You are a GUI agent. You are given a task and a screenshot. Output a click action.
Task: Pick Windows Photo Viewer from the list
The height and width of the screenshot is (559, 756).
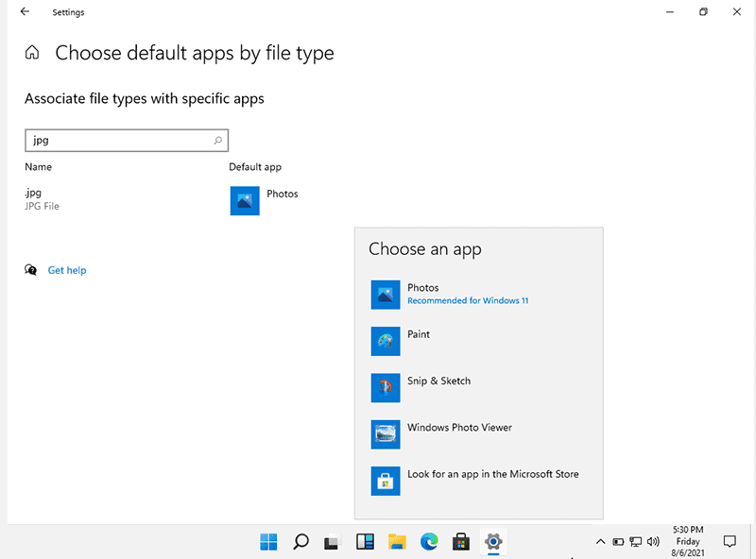tap(478, 434)
